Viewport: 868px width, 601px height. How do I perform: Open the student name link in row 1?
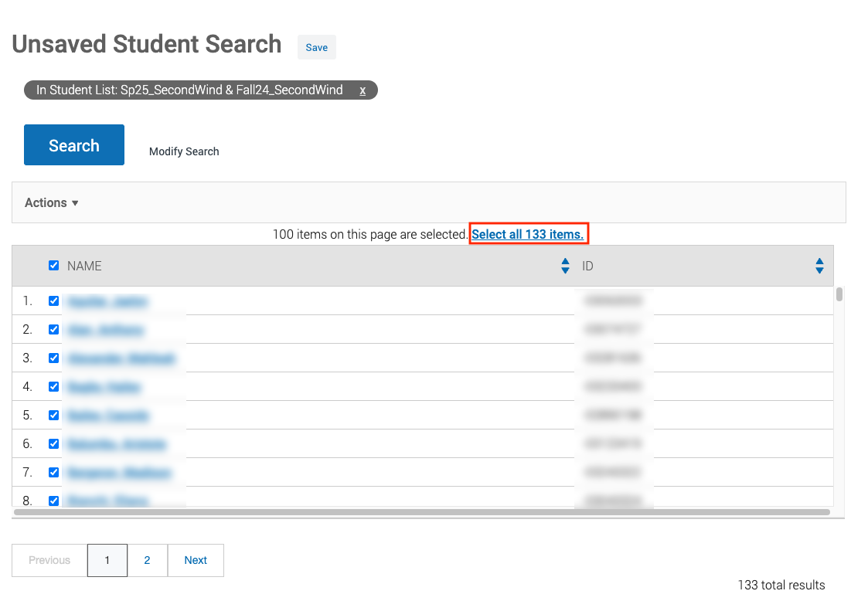tap(108, 301)
